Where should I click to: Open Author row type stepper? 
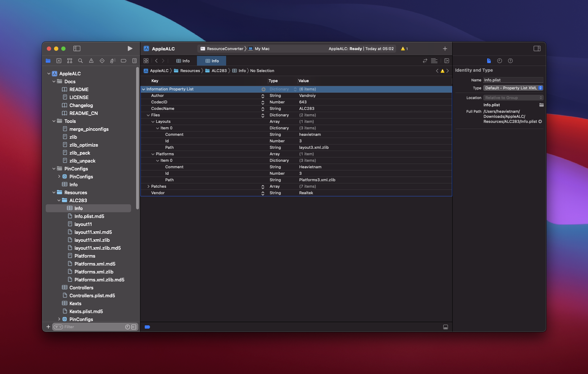(263, 96)
